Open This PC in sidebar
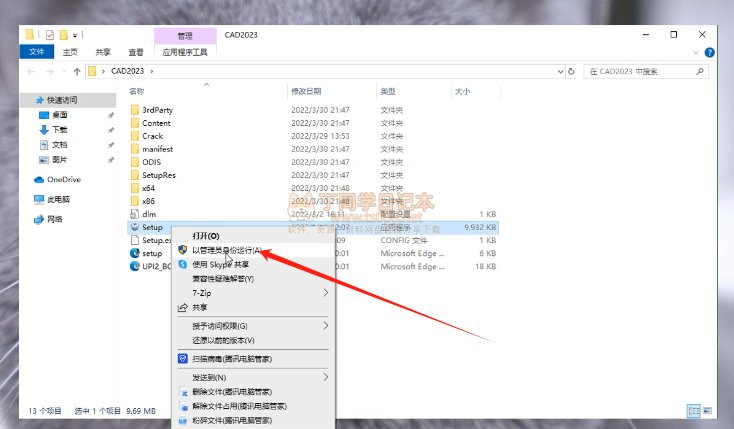The width and height of the screenshot is (734, 429). (58, 200)
